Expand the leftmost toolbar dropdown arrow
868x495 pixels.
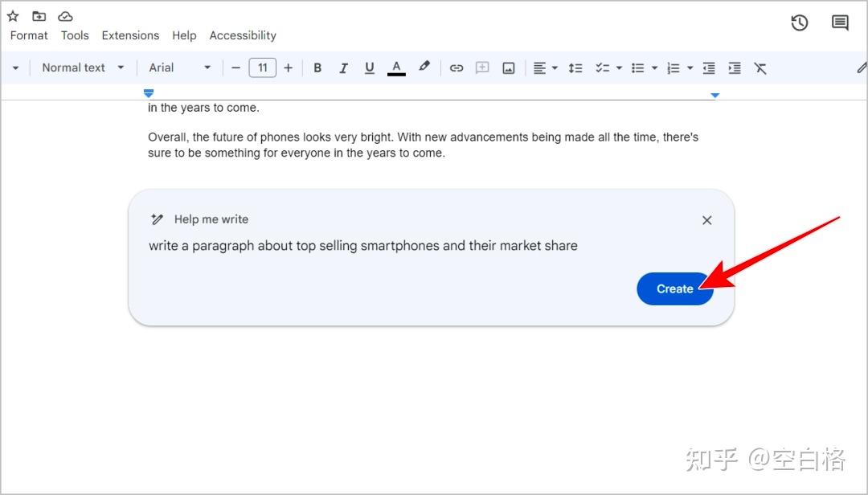(15, 68)
